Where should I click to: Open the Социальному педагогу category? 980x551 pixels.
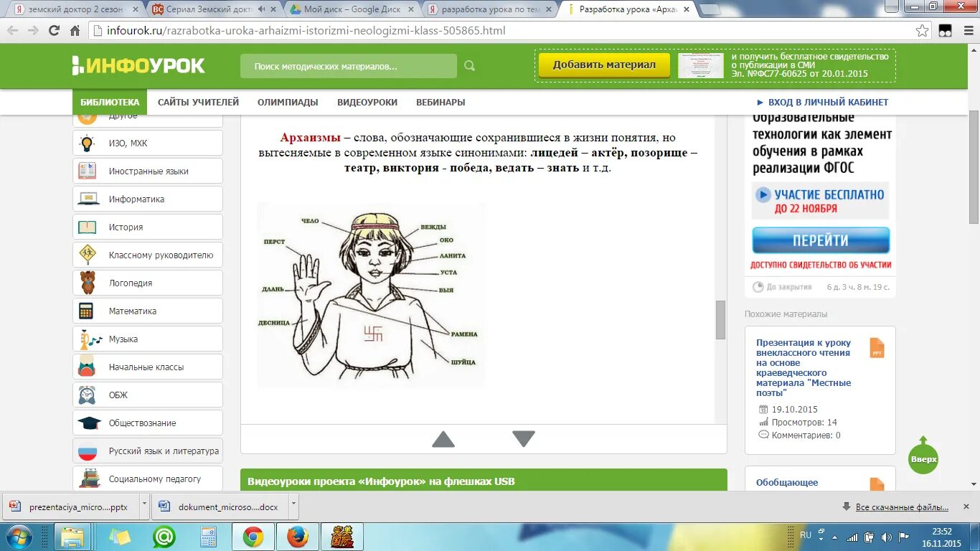click(148, 479)
